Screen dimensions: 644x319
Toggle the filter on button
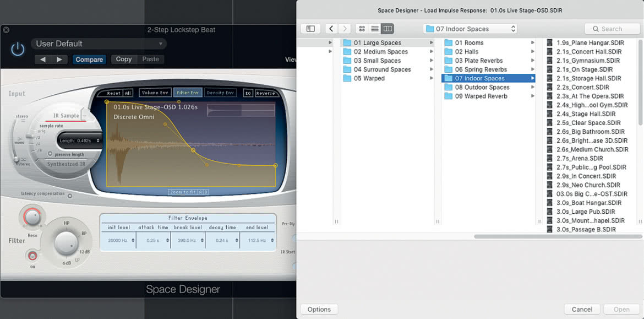[31, 256]
